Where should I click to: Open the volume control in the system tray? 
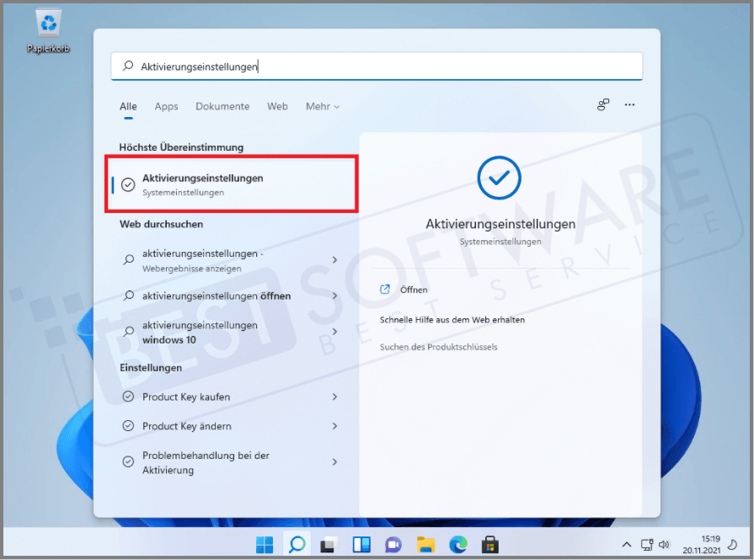(665, 545)
